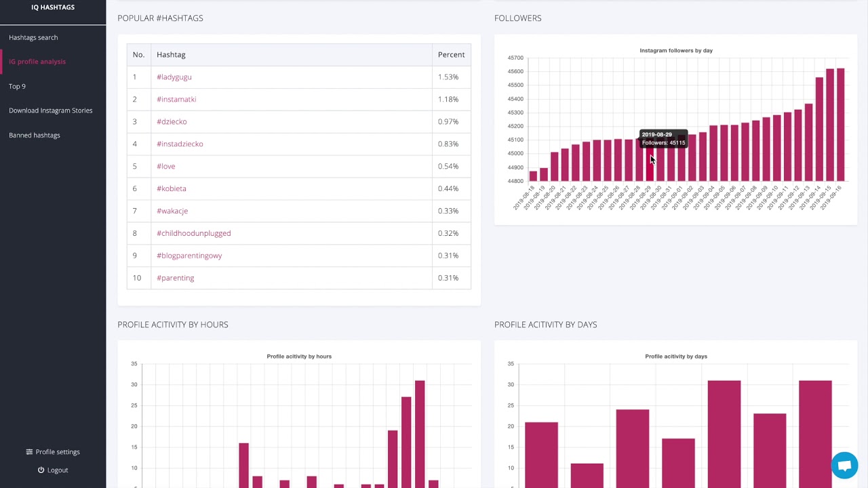Open the #love hashtag link

coord(166,167)
